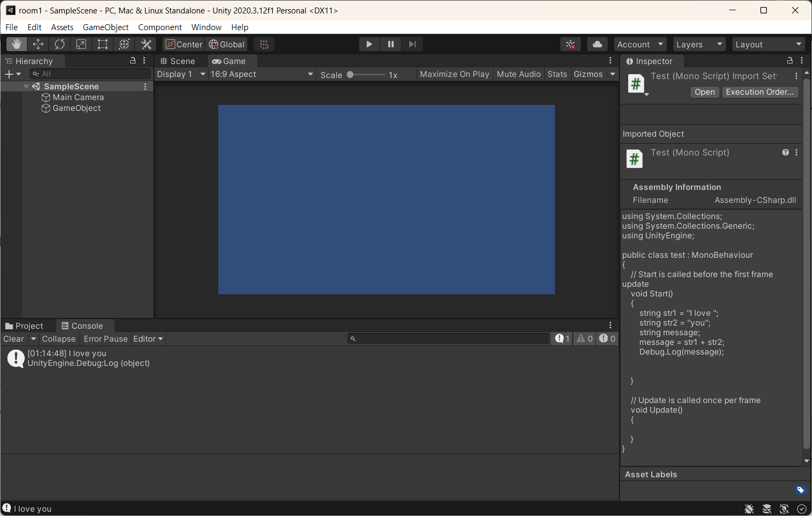Open Hierarchy panel options menu
The height and width of the screenshot is (516, 812).
point(144,61)
